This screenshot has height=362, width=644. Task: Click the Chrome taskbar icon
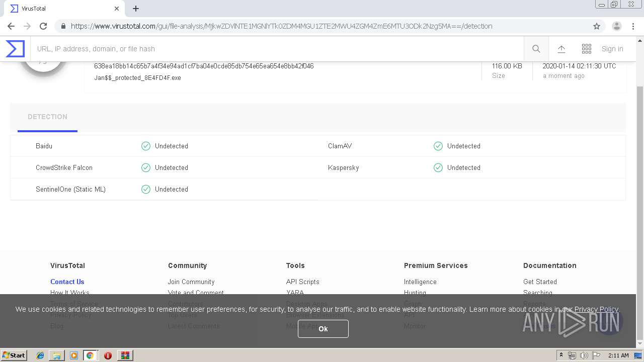90,355
